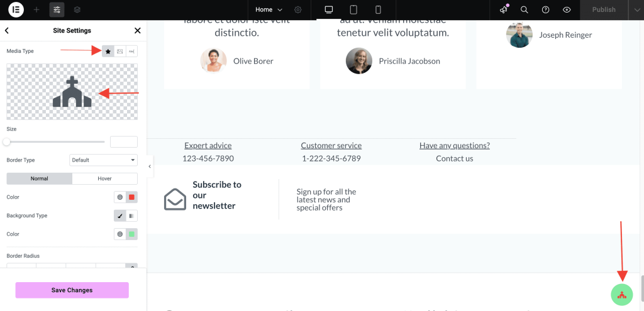Click the red icon color swatch
This screenshot has height=311, width=644.
[x=131, y=197]
